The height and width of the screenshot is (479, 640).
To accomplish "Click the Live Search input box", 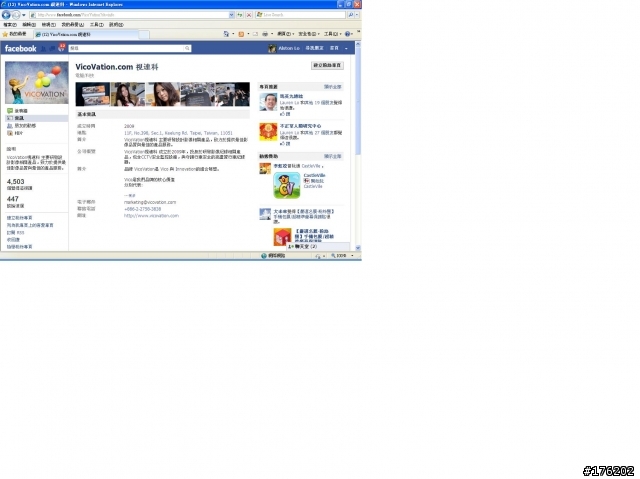I will 300,15.
